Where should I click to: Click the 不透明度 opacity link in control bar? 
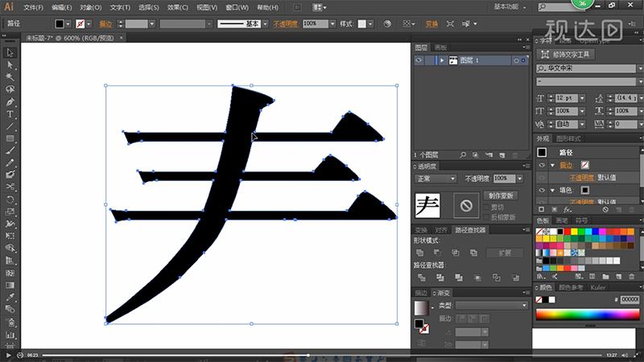tap(286, 24)
